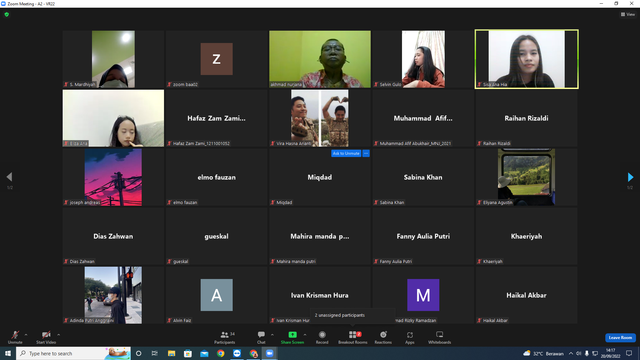Open Whiteboards
Image resolution: width=640 pixels, height=360 pixels.
(x=440, y=337)
